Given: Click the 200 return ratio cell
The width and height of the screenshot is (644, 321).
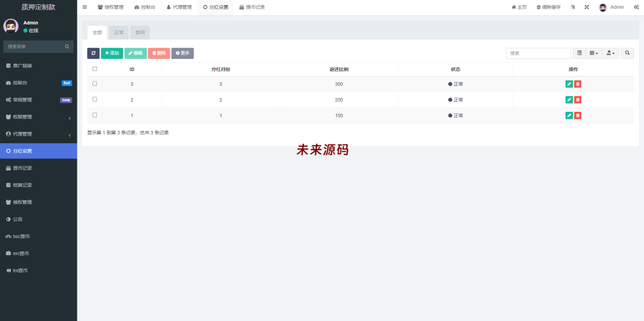Looking at the screenshot, I should 339,100.
